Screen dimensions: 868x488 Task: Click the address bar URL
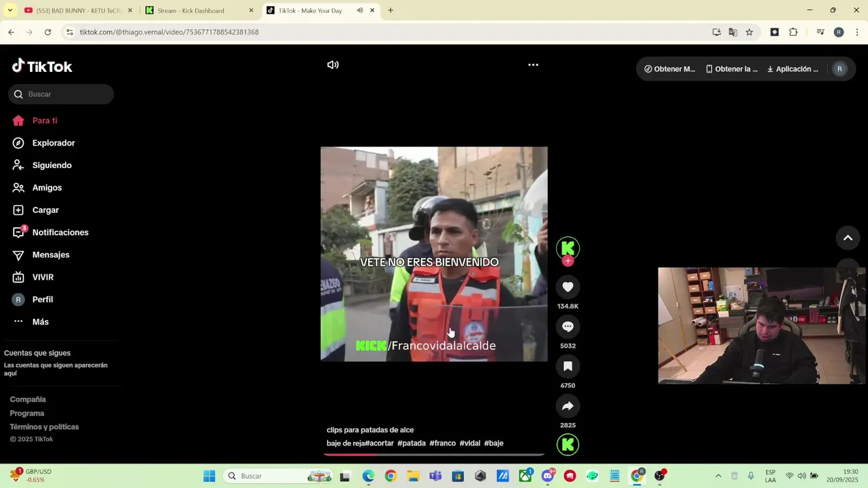click(x=169, y=32)
